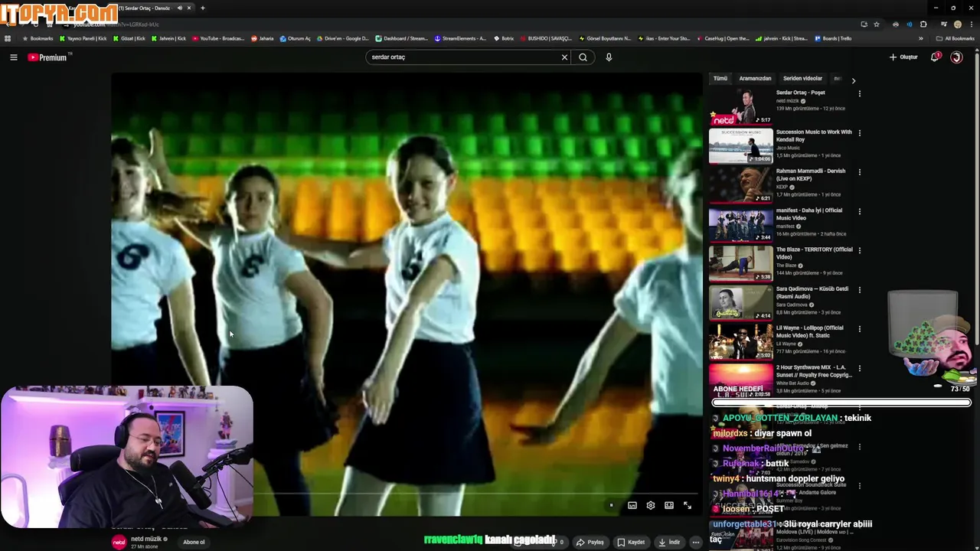Go to YouTube Premium home logo

(47, 57)
